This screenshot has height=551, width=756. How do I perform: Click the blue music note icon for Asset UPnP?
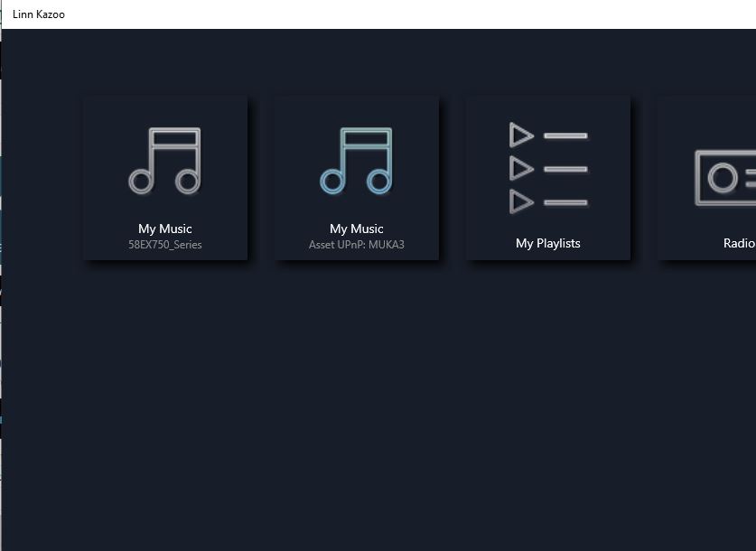click(x=356, y=161)
